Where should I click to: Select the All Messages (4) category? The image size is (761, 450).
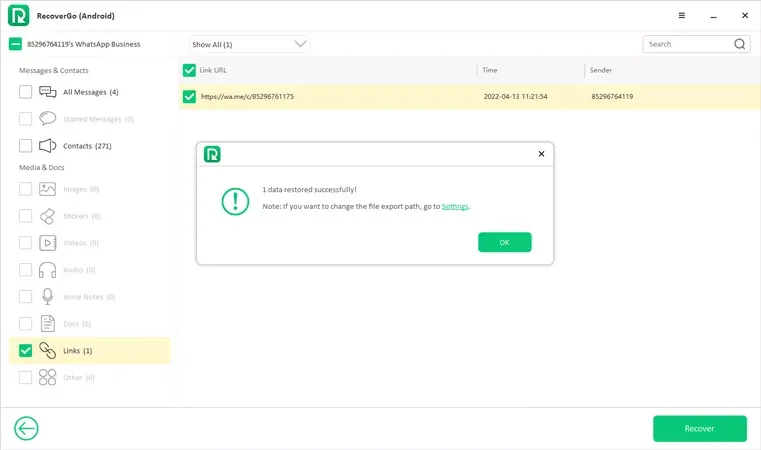pyautogui.click(x=91, y=92)
